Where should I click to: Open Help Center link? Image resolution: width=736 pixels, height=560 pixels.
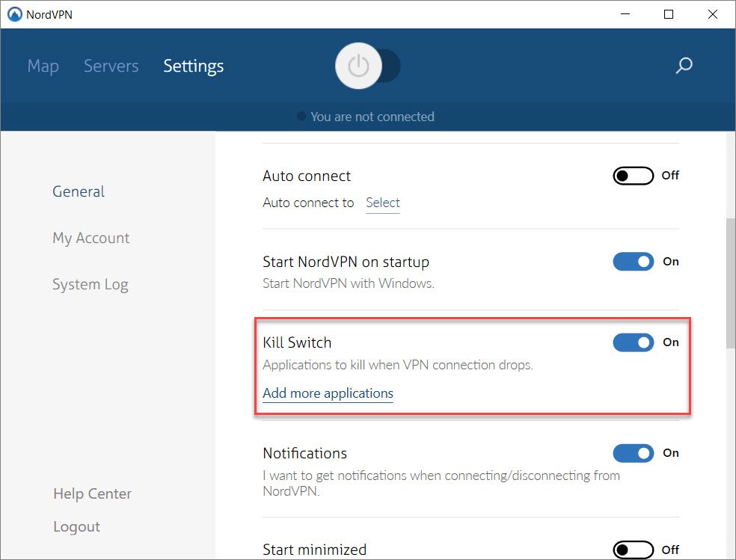(x=93, y=493)
